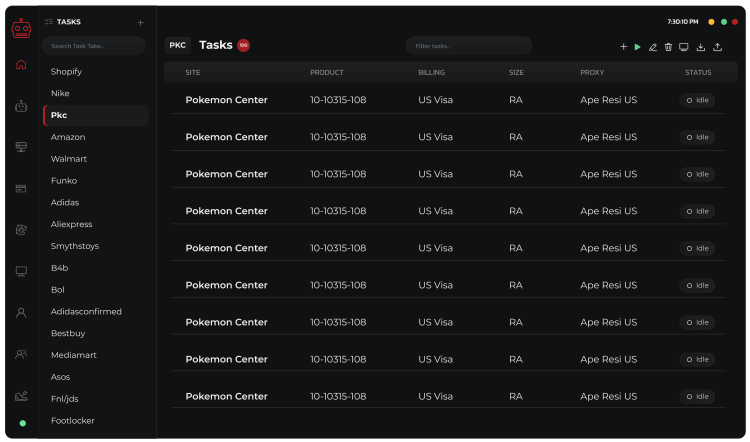Focus the Filter tasks search box

pyautogui.click(x=468, y=46)
